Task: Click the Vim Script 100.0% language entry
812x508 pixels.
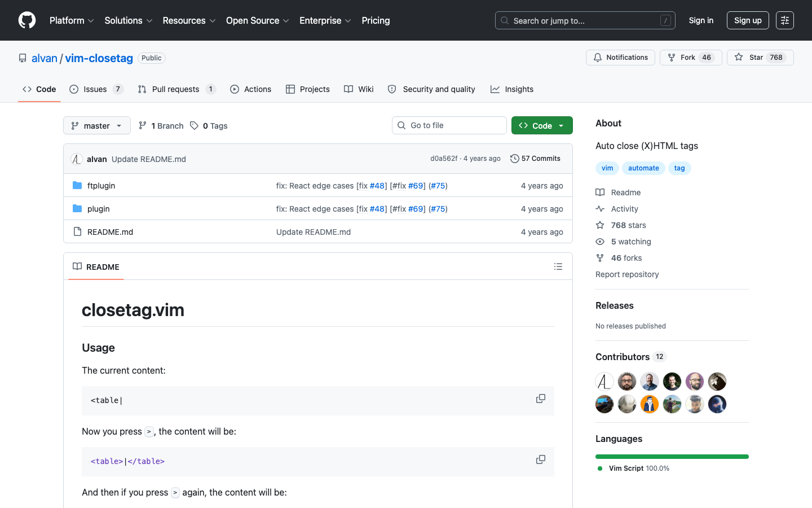Action: pos(634,468)
